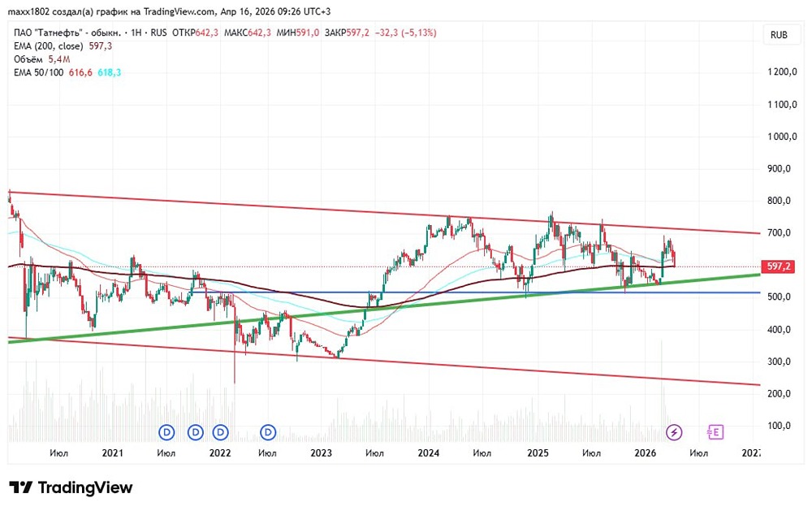
Task: Click the volume value 5,4M
Action: point(59,59)
